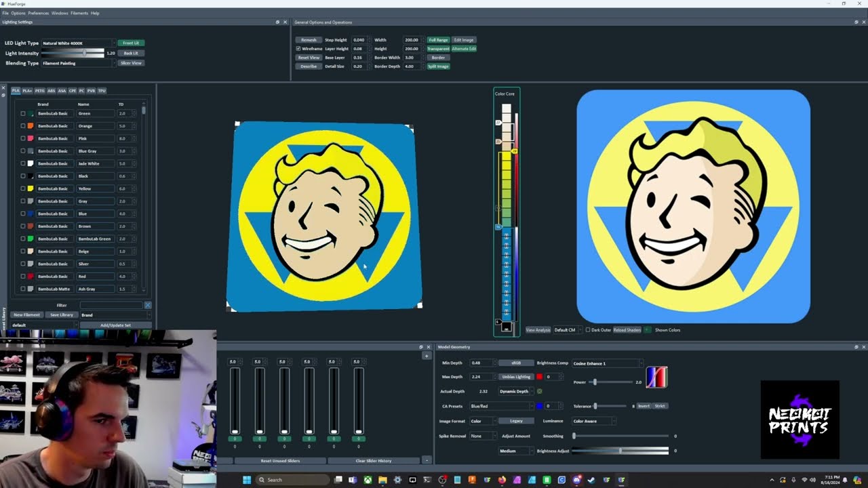This screenshot has height=488, width=868.
Task: Open Steam from the taskbar
Action: click(x=591, y=480)
